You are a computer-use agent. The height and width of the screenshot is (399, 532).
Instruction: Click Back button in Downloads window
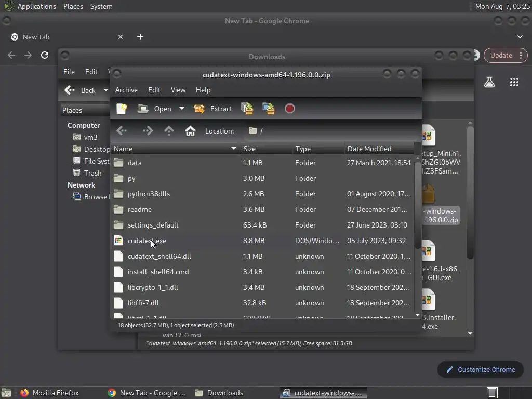pos(80,90)
